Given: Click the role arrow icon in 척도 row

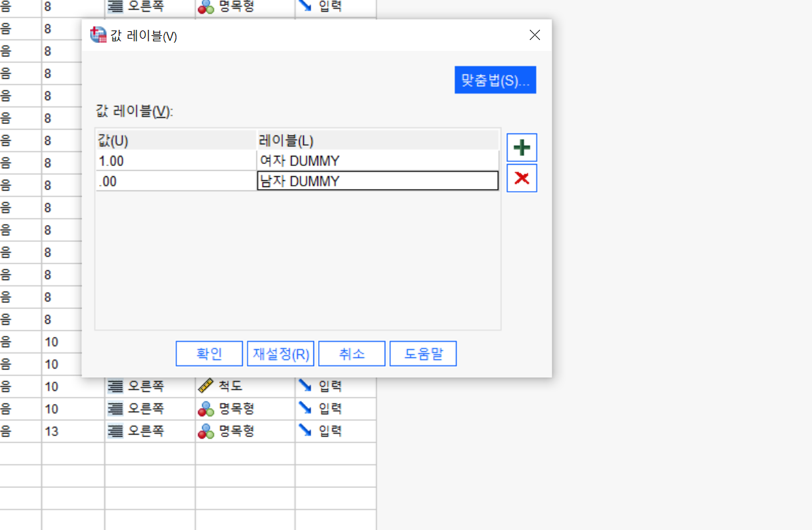Looking at the screenshot, I should (305, 385).
